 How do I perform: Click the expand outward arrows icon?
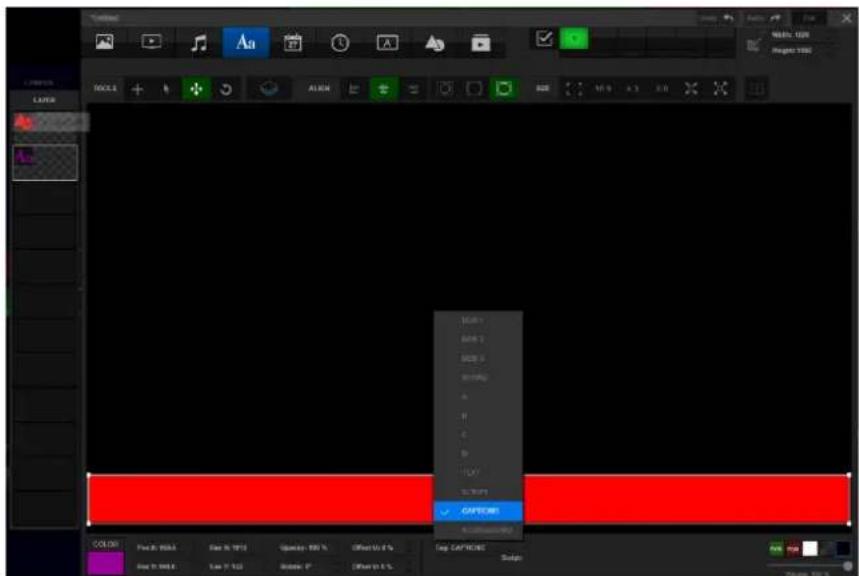tap(721, 89)
